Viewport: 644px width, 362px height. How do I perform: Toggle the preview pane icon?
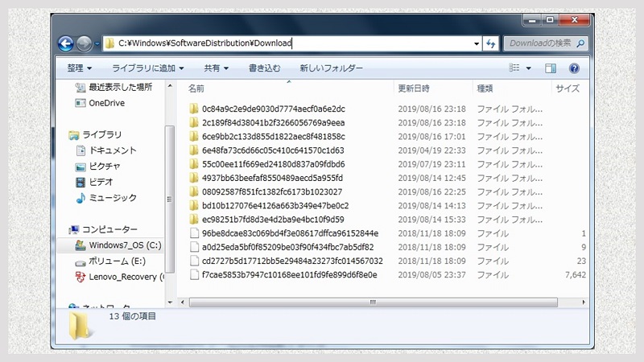[551, 68]
